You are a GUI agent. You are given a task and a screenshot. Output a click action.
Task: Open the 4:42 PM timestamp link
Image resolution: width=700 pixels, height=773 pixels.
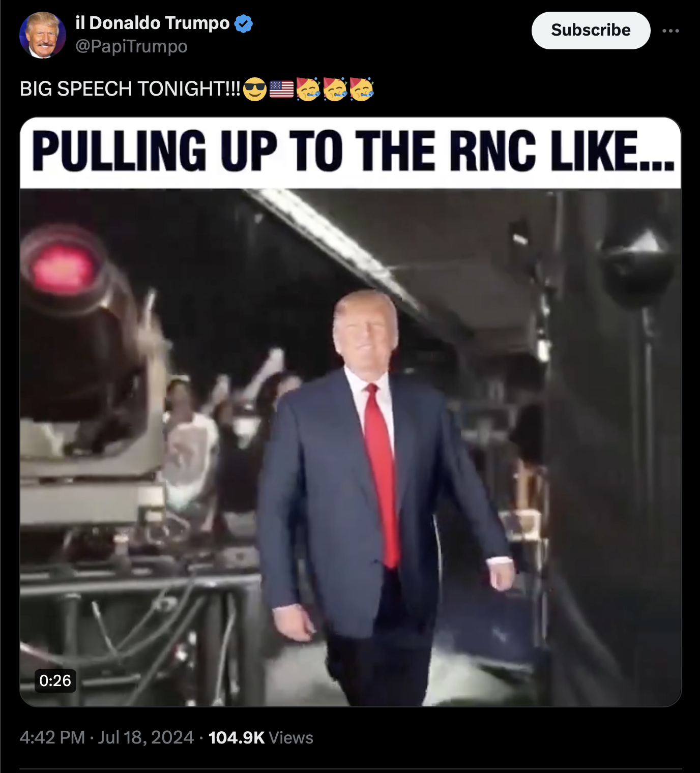point(52,737)
